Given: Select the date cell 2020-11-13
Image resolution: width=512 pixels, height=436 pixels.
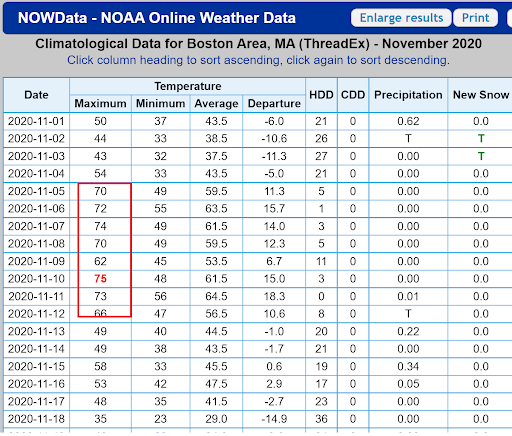Looking at the screenshot, I should point(36,331).
